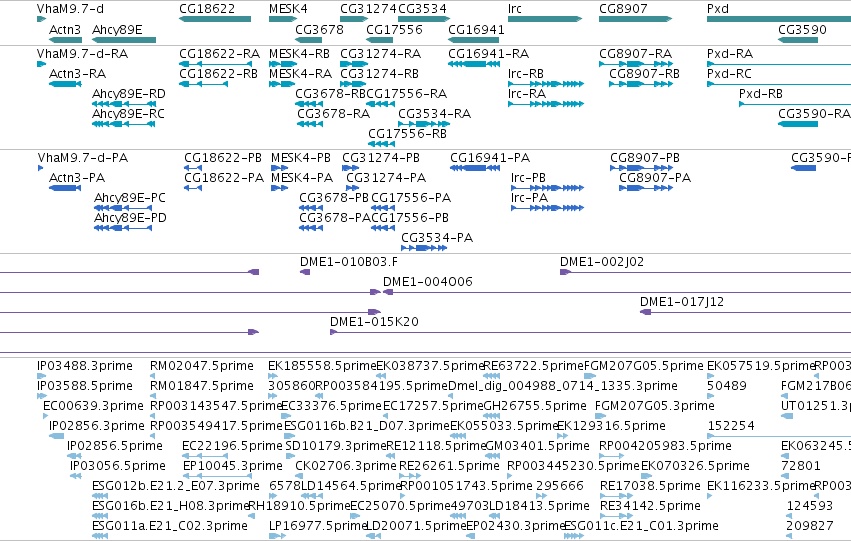Select EST label 152254

[731, 427]
